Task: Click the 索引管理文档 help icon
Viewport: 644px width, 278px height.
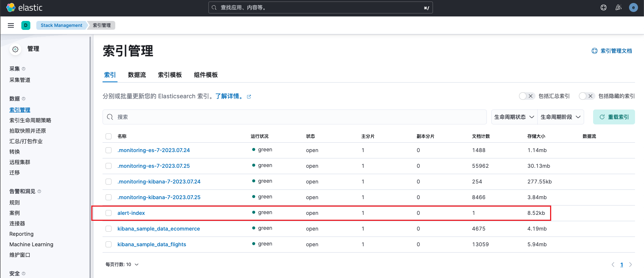Action: (x=595, y=51)
